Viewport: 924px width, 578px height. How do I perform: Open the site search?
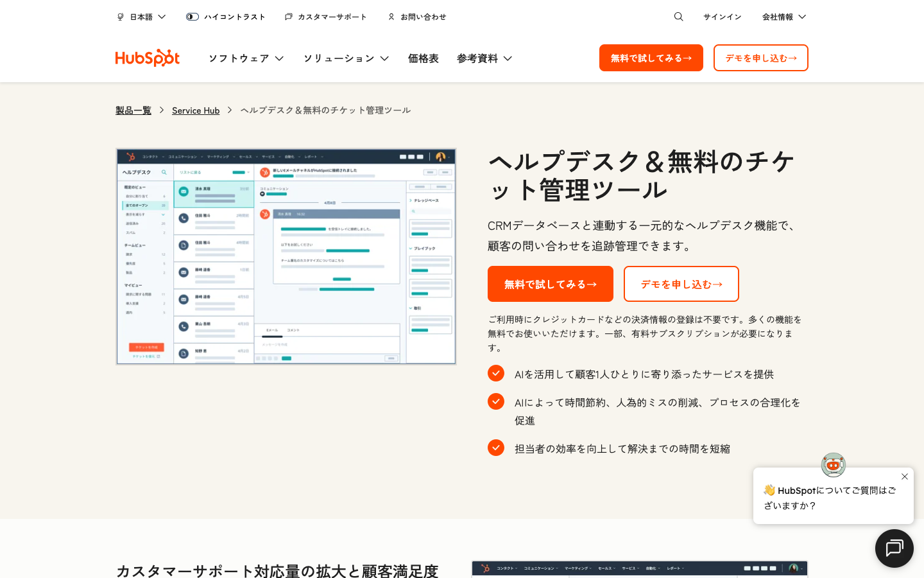(678, 16)
